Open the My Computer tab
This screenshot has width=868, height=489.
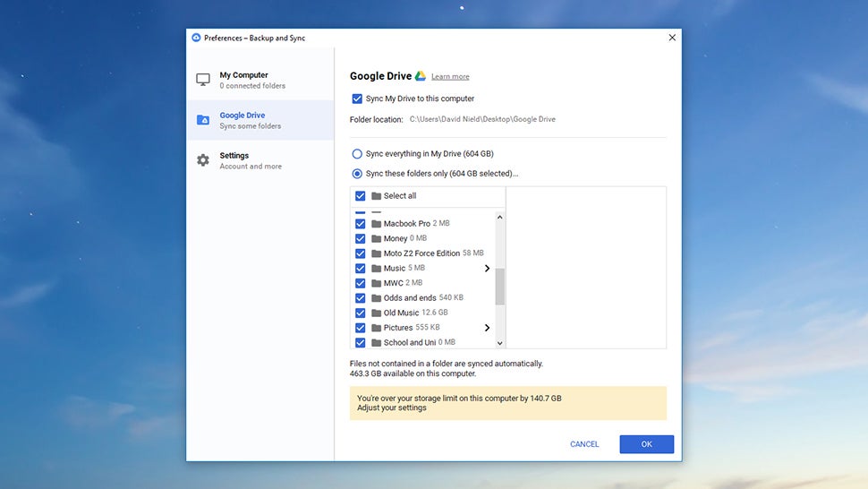click(x=260, y=80)
